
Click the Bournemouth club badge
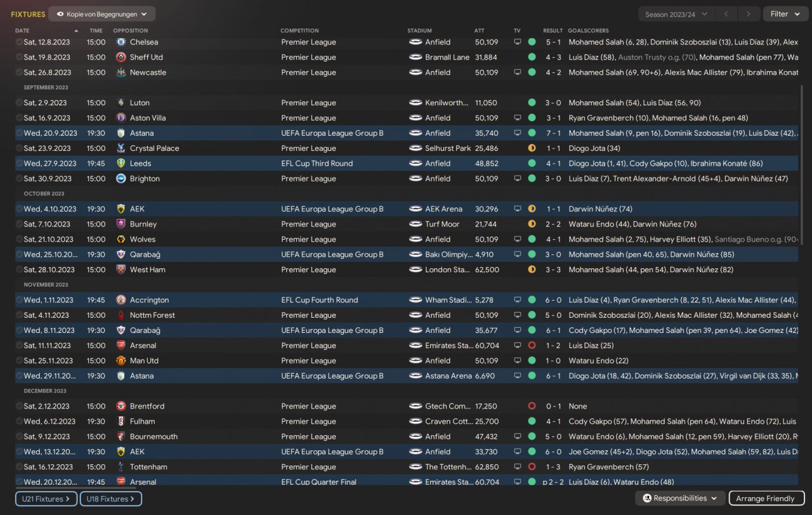(121, 436)
